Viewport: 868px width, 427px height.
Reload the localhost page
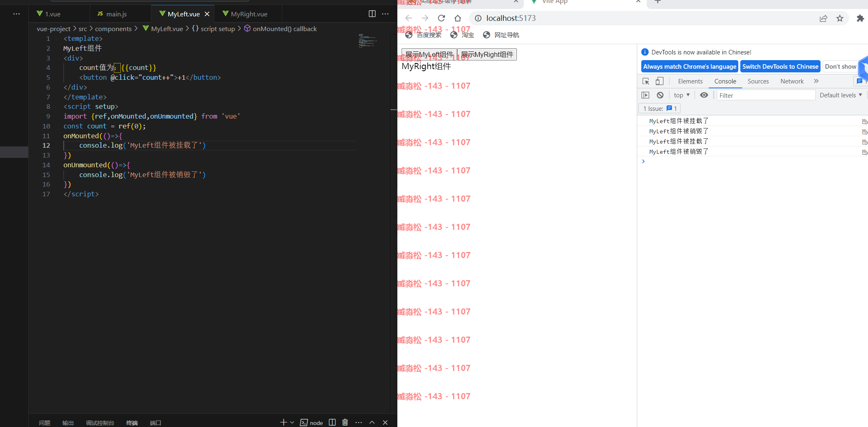coord(441,18)
